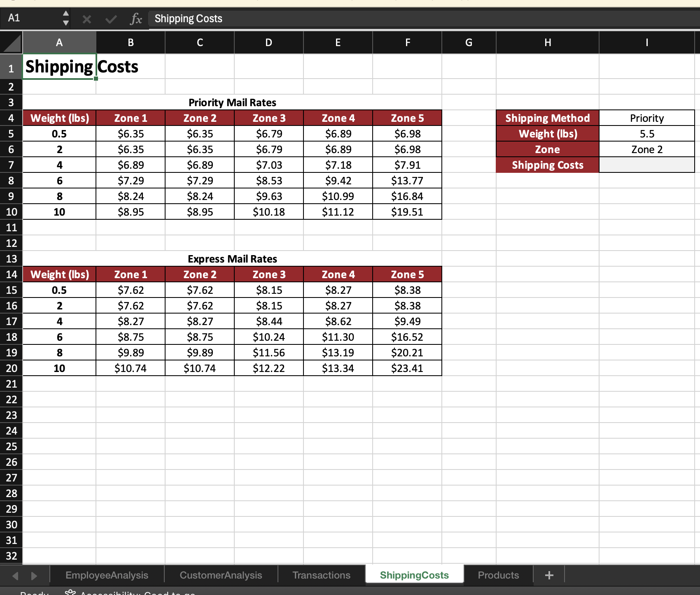Select the Priority value cell beside Shipping Method

pyautogui.click(x=646, y=118)
